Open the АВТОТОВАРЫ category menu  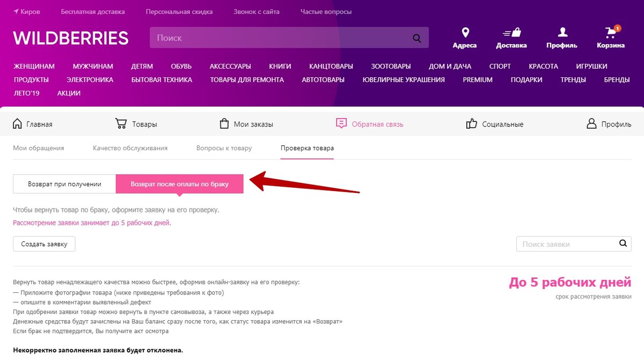coord(323,80)
